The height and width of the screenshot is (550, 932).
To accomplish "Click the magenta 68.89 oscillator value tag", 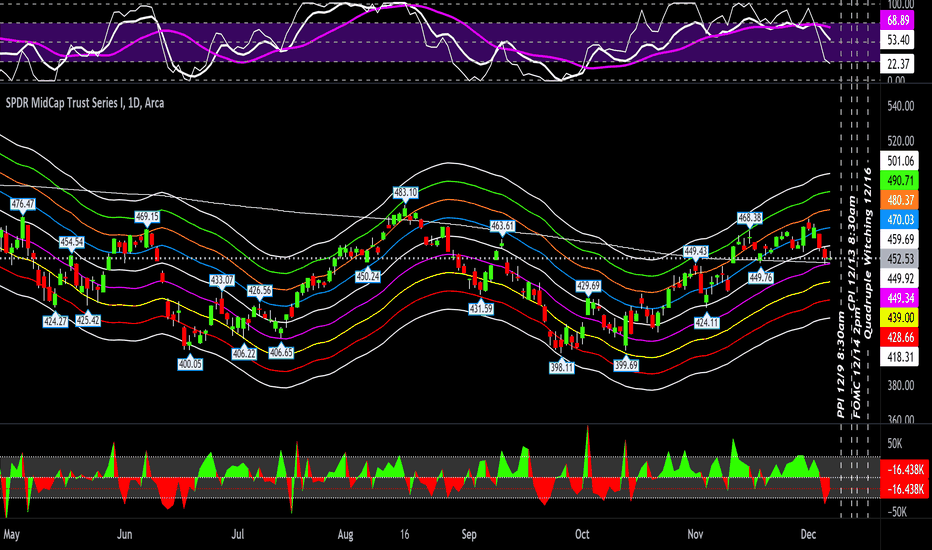I will click(898, 20).
